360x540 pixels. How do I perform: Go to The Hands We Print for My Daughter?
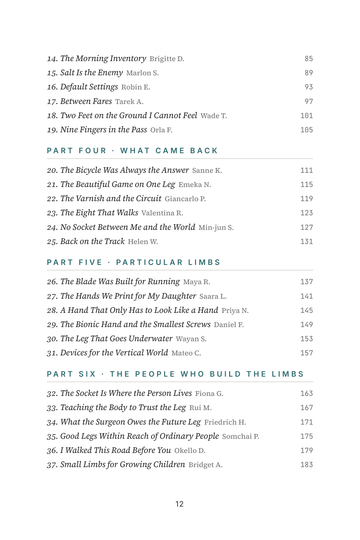click(179, 296)
